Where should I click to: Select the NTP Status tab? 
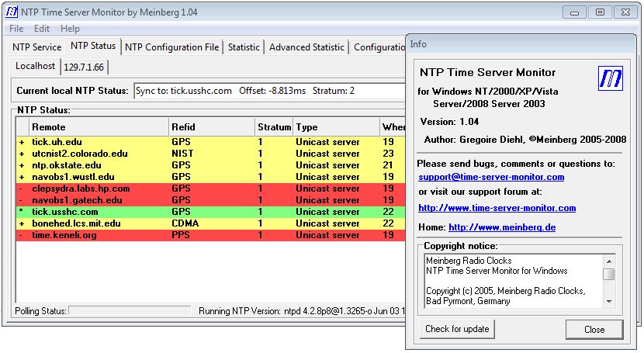pos(93,46)
